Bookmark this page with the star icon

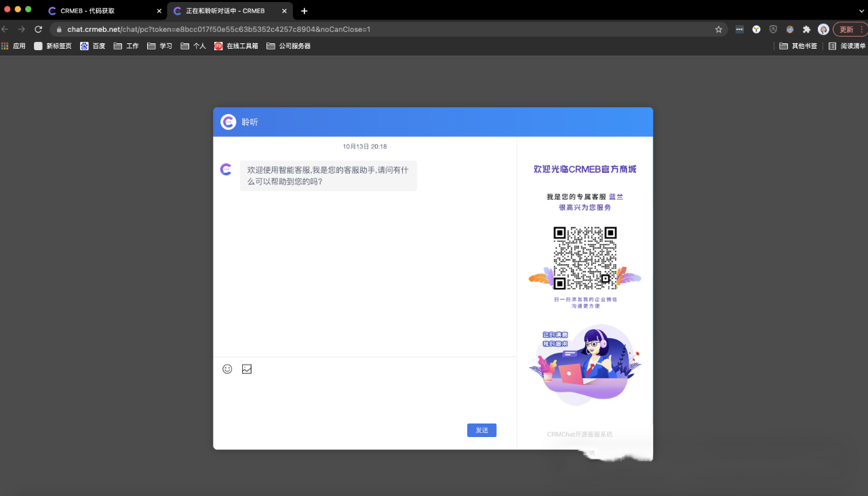point(719,29)
